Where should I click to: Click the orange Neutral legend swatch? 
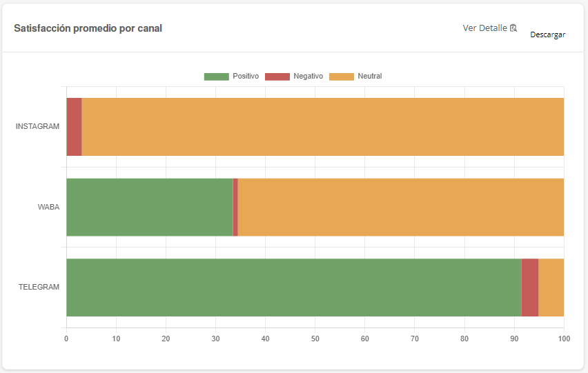point(342,77)
